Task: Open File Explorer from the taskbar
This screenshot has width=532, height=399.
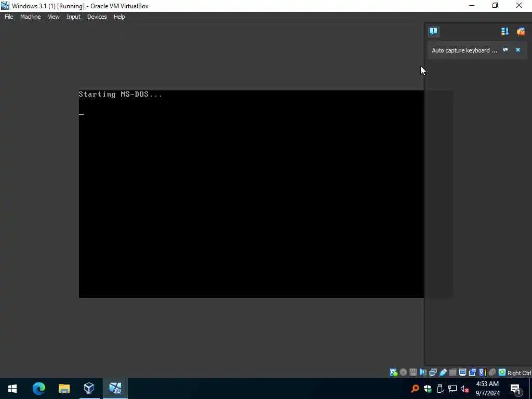Action: pyautogui.click(x=64, y=389)
